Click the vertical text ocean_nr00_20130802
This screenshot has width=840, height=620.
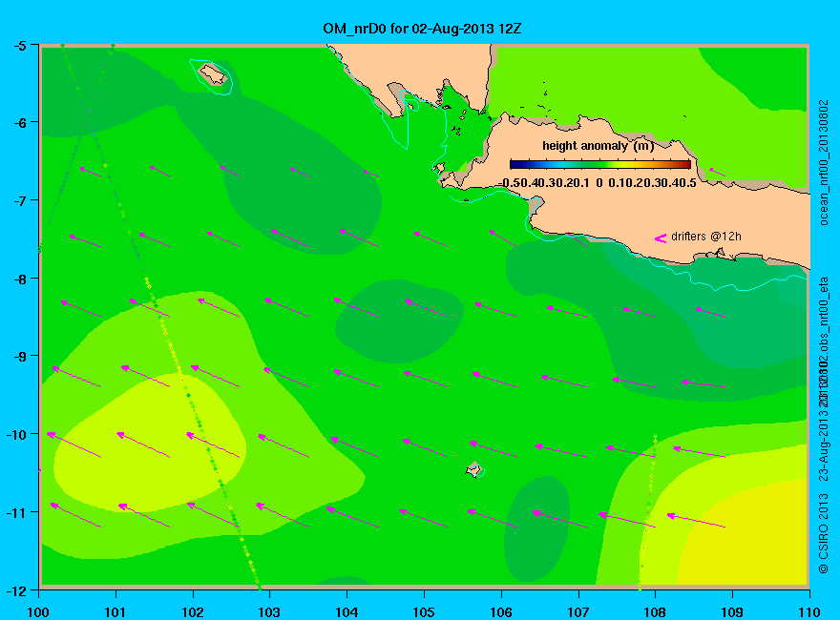click(x=824, y=163)
